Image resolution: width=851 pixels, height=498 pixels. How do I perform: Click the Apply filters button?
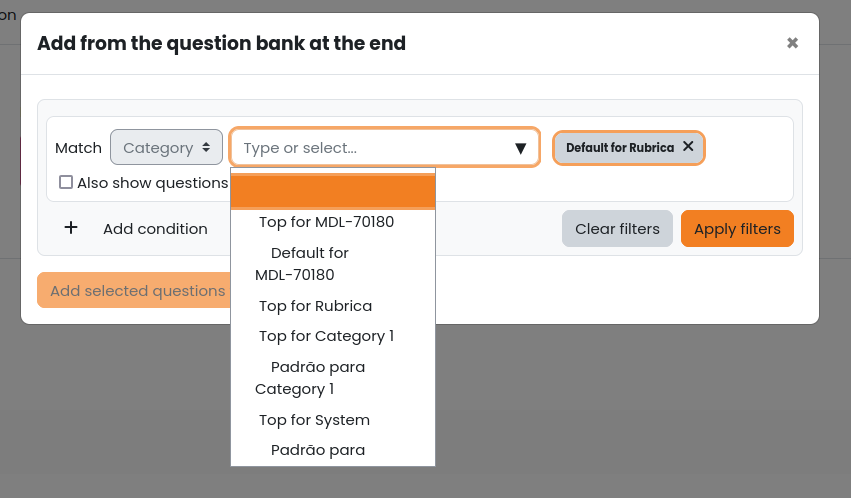tap(737, 228)
